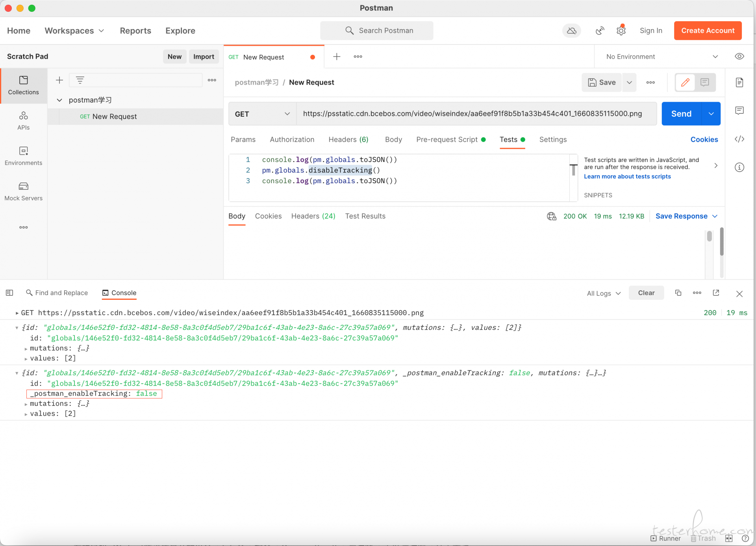The image size is (756, 546).
Task: Expand the snippets panel chevron
Action: coord(716,166)
